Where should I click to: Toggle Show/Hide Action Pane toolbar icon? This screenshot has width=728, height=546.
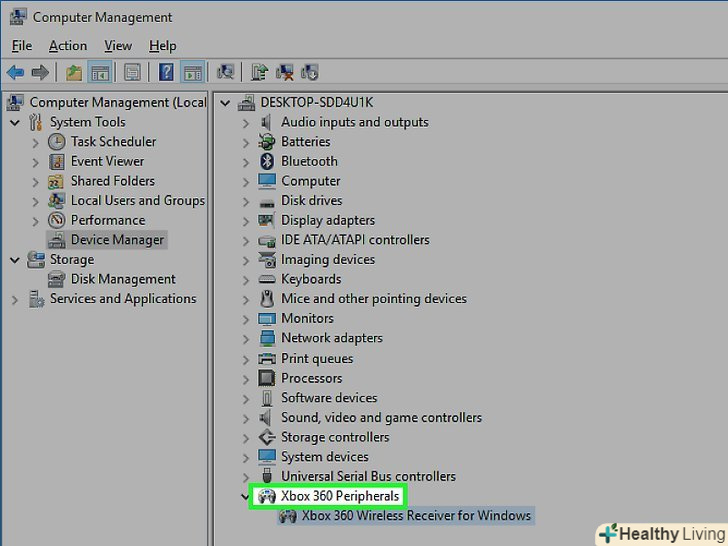192,72
